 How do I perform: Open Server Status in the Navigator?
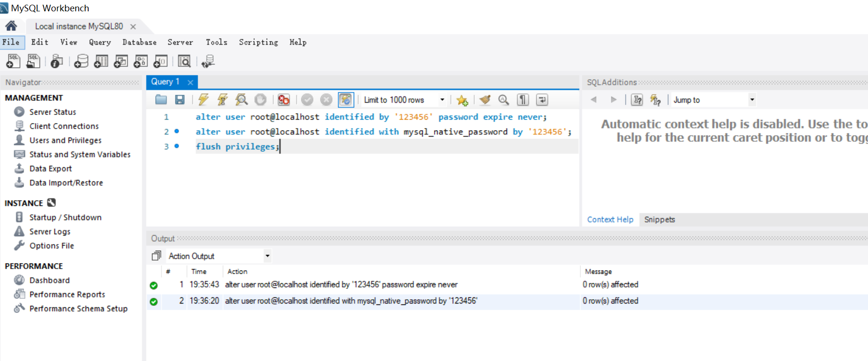coord(52,112)
